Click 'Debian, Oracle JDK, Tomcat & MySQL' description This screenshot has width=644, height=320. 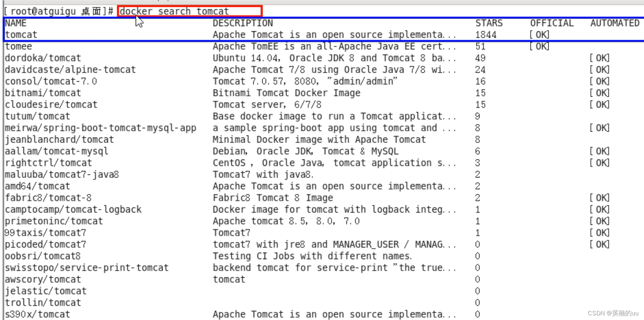(x=306, y=151)
